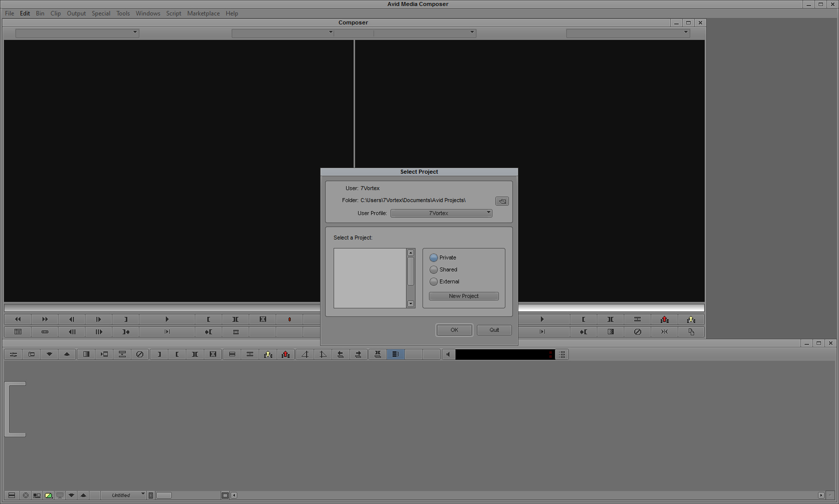This screenshot has width=839, height=504.
Task: Click the audio speaker icon in timeline
Action: (x=448, y=354)
